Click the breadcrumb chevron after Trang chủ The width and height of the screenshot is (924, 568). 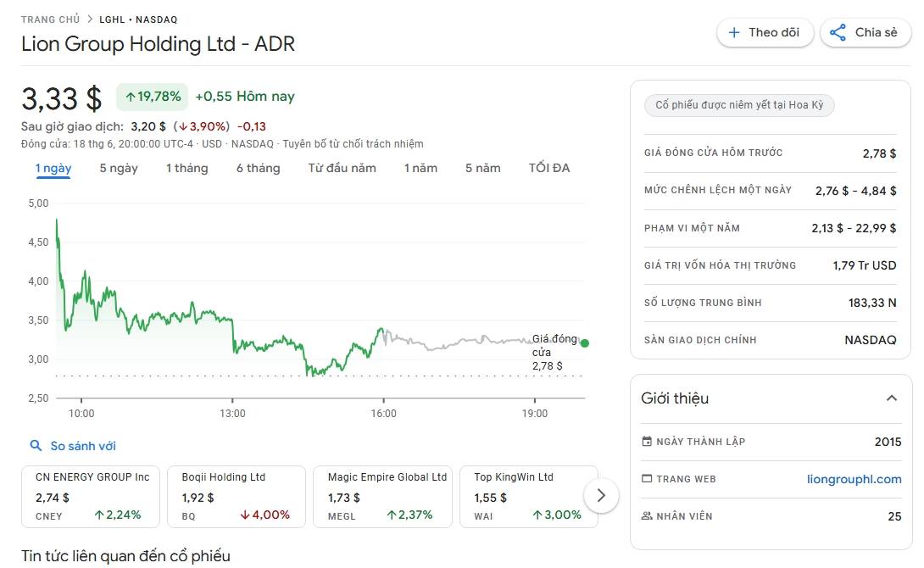pos(90,19)
